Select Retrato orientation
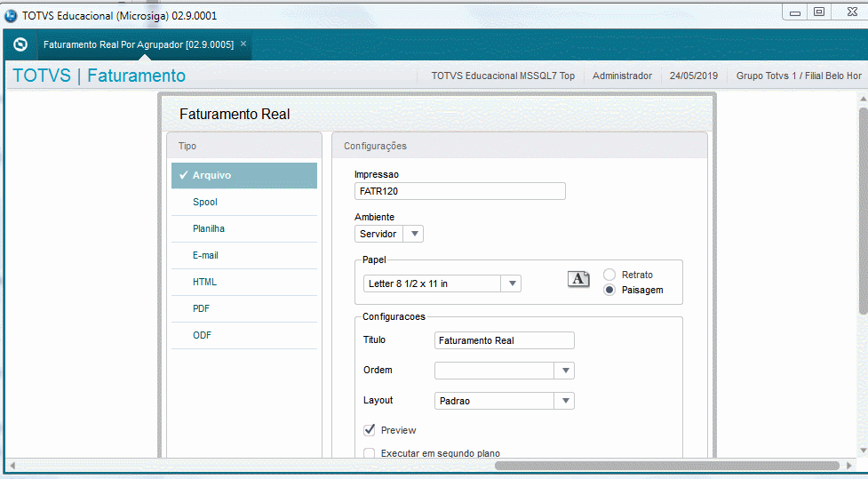The width and height of the screenshot is (868, 479). [x=609, y=275]
